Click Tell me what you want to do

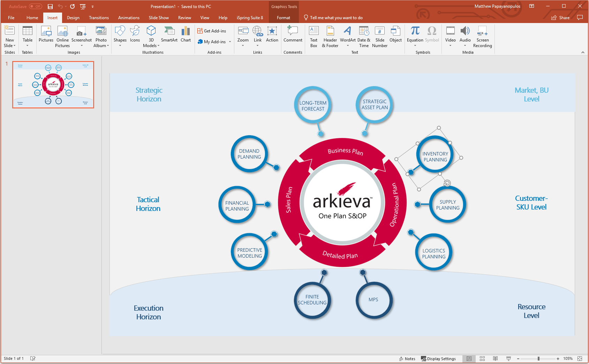333,17
